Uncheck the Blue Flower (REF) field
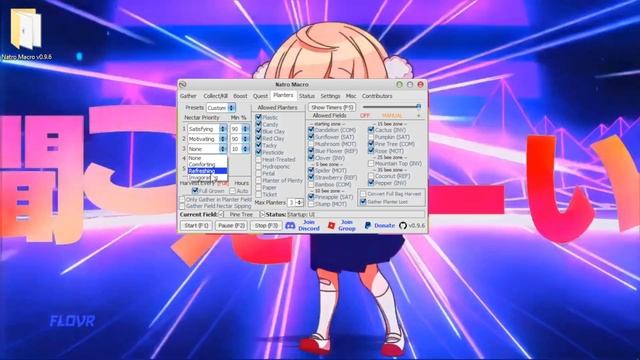The image size is (640, 360). (311, 151)
